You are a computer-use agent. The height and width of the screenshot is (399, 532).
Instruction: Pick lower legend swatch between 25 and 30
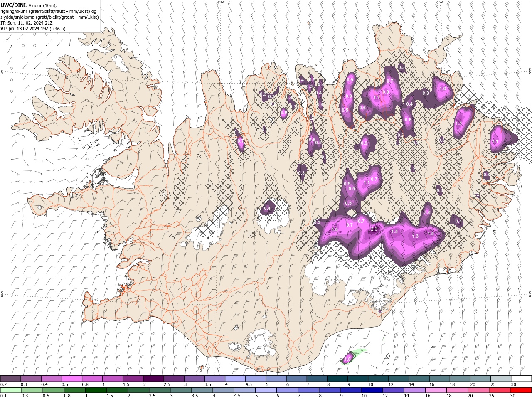click(499, 390)
